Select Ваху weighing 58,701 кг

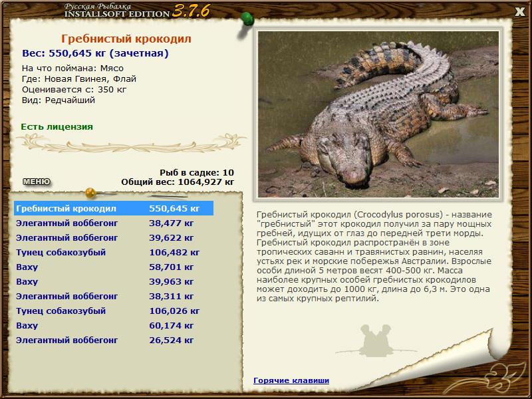tap(114, 267)
